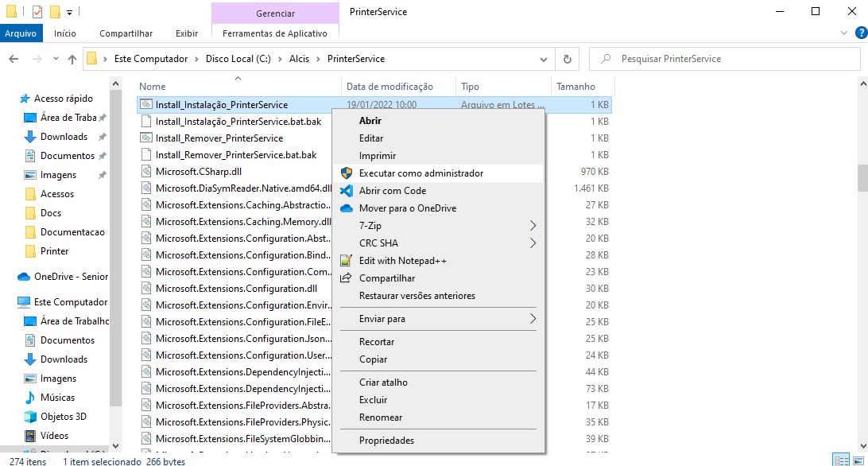
Task: Open Explorer help question mark icon
Action: point(862,33)
